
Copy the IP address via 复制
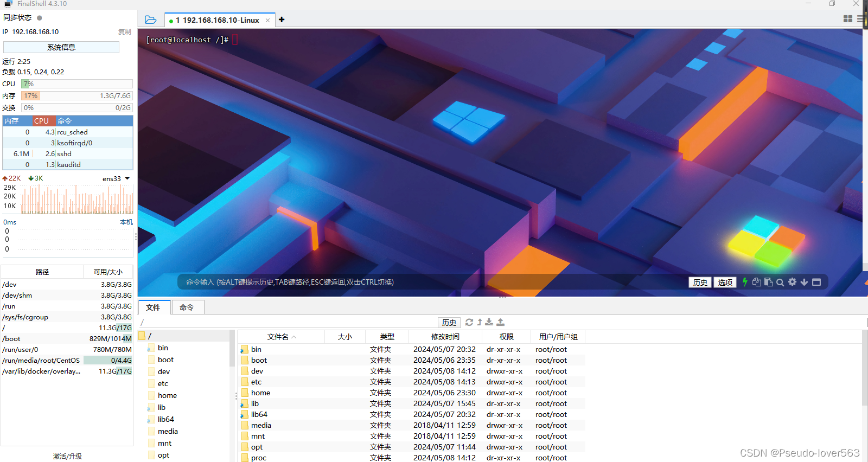point(125,32)
